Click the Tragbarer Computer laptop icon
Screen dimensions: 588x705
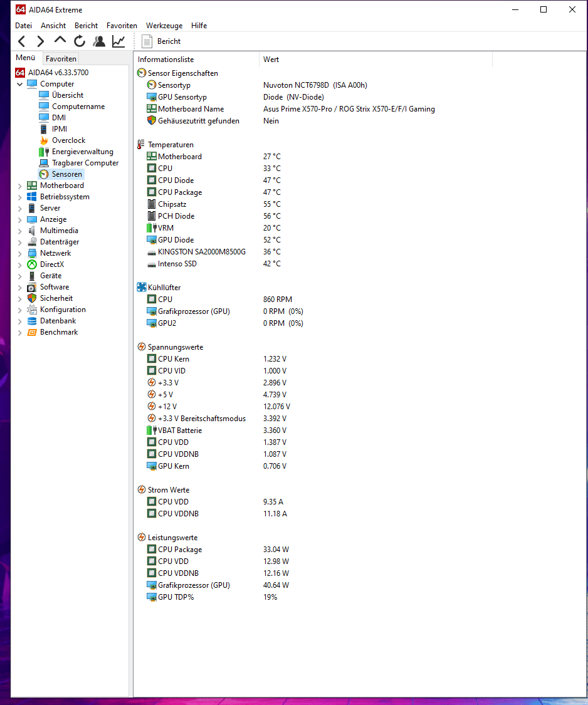coord(44,163)
